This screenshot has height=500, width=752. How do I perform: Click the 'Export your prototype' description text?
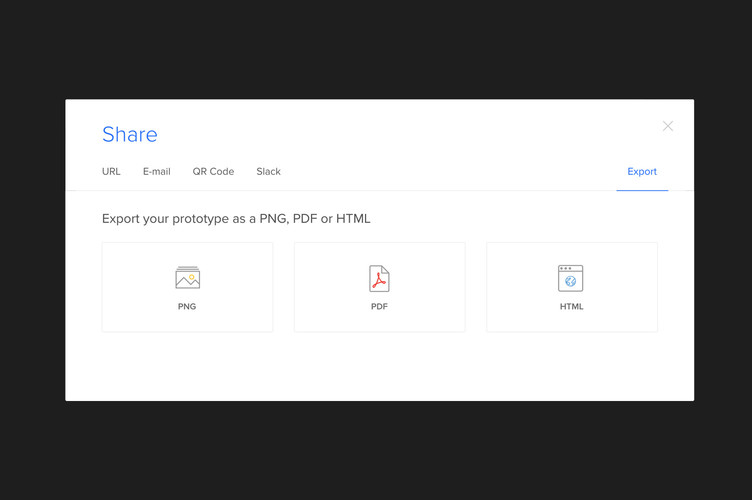point(236,219)
